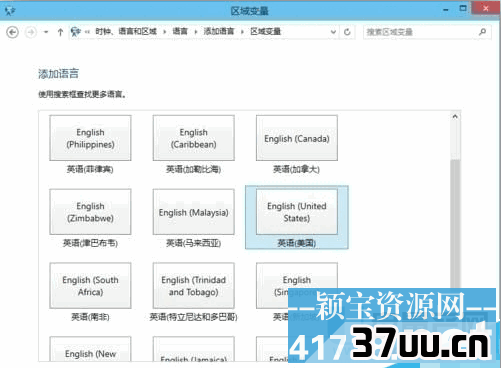Open the recent locations dropdown arrow
501x368 pixels.
tap(46, 32)
